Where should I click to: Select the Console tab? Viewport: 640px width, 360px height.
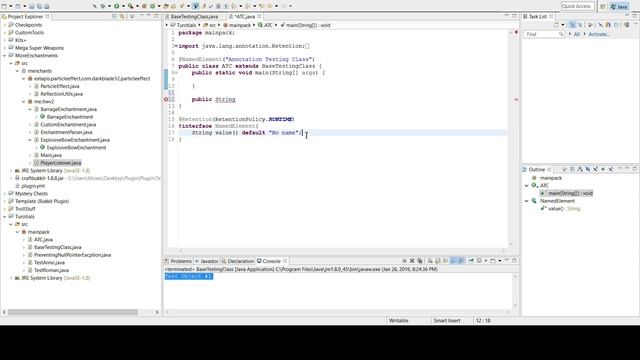click(271, 261)
